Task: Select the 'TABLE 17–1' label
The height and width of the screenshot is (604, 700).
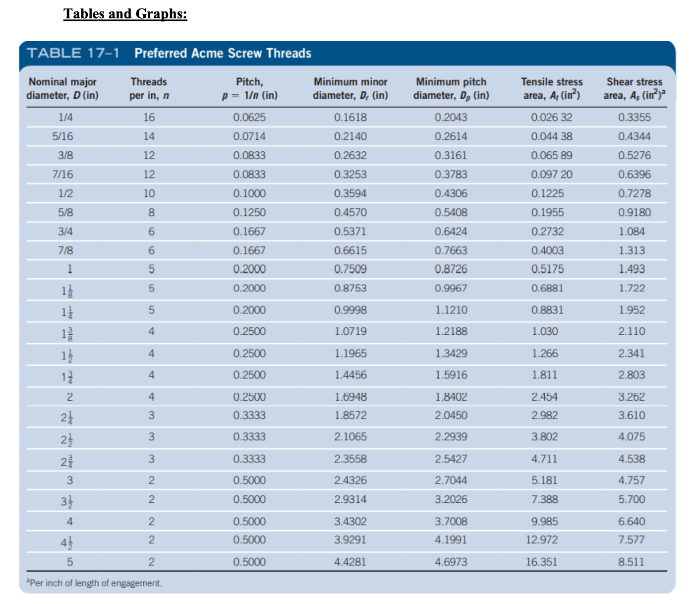Action: coord(73,53)
